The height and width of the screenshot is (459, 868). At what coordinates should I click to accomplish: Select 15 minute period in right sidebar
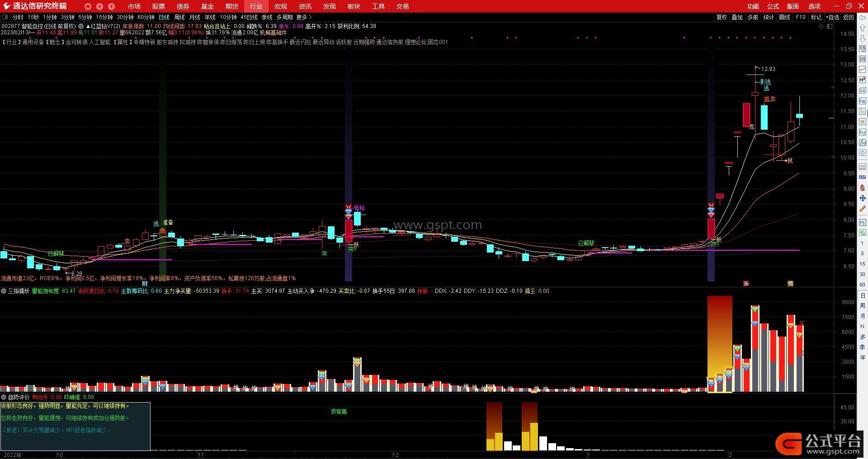863,264
